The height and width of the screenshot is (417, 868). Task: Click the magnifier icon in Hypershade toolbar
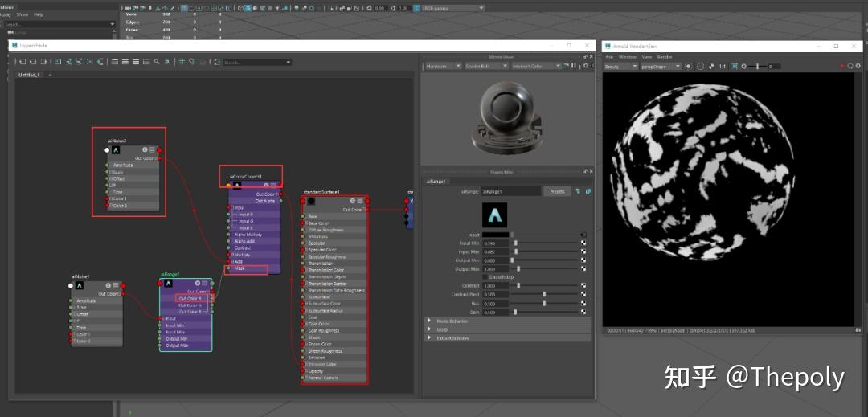(156, 62)
